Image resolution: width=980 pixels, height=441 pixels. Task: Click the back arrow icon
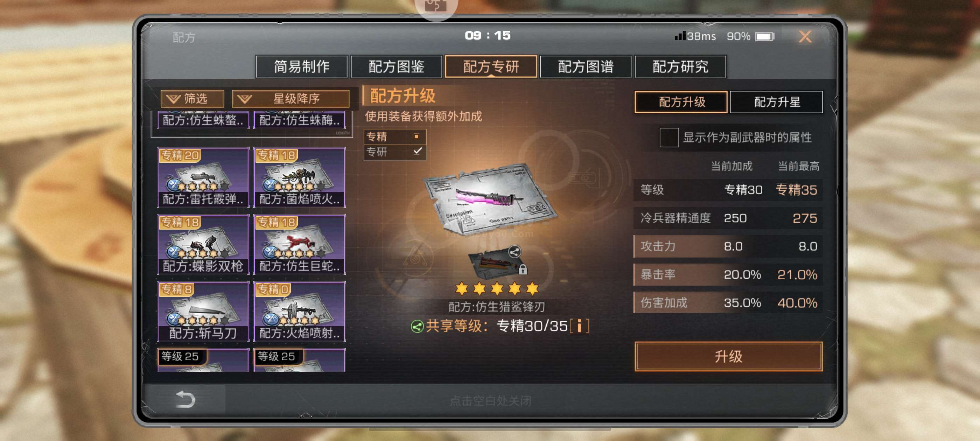(x=185, y=400)
